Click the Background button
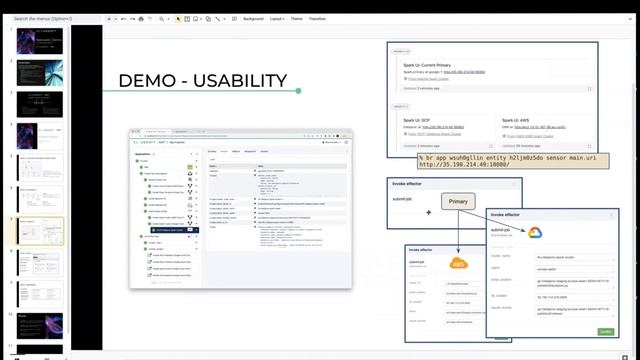 pos(253,19)
